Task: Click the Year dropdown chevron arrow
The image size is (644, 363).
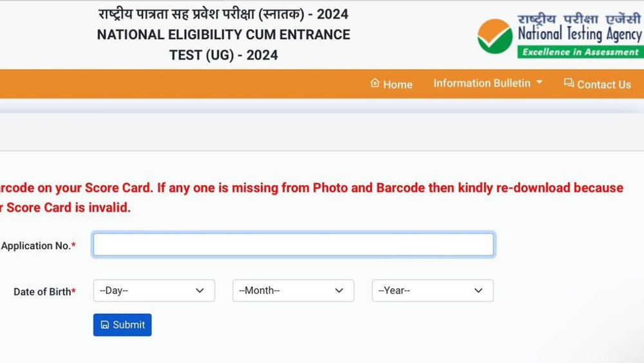Action: coord(478,291)
